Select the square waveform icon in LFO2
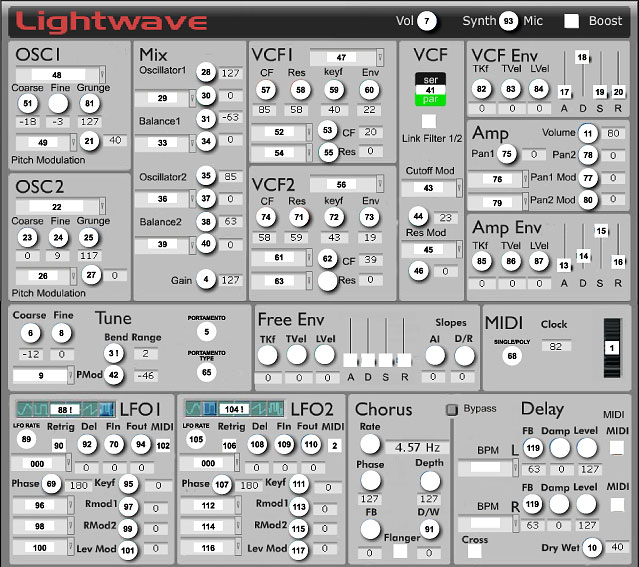Image resolution: width=639 pixels, height=567 pixels. click(x=210, y=408)
